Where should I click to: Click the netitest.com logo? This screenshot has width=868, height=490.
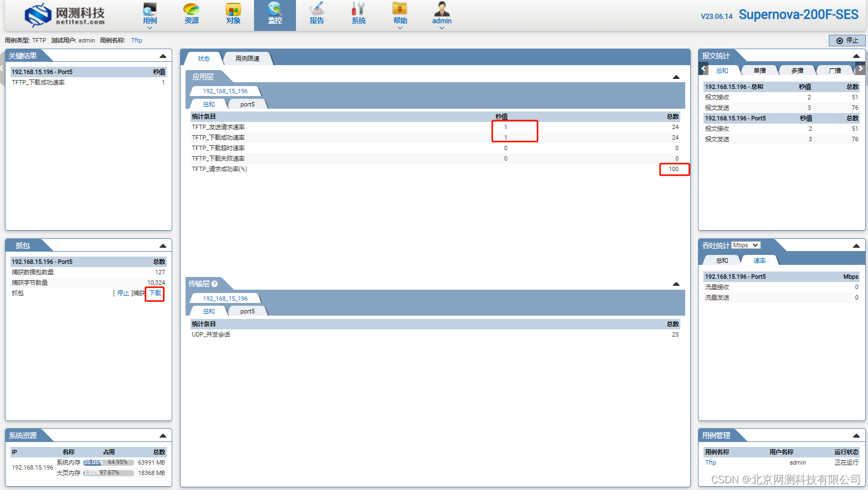point(65,15)
